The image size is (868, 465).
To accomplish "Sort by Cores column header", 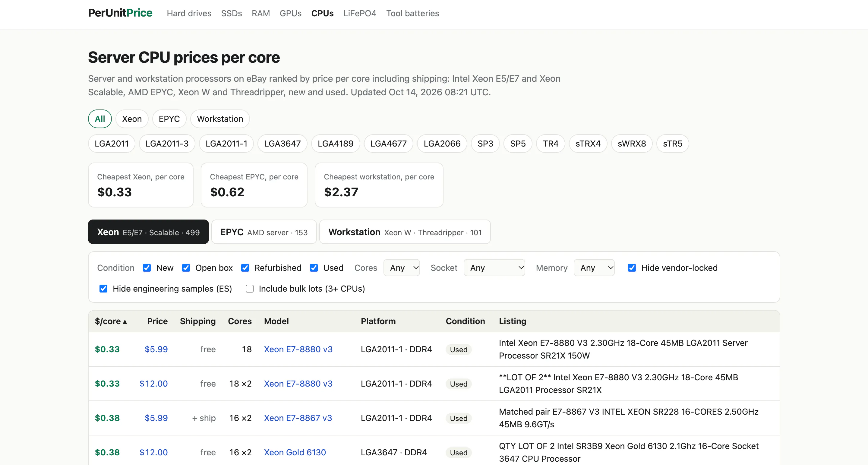I will [240, 321].
